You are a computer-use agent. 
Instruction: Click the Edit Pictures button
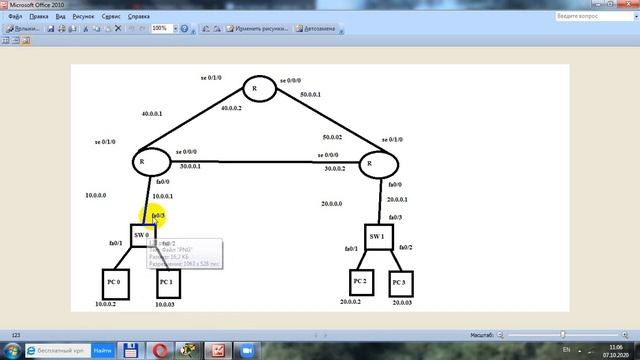tap(258, 29)
